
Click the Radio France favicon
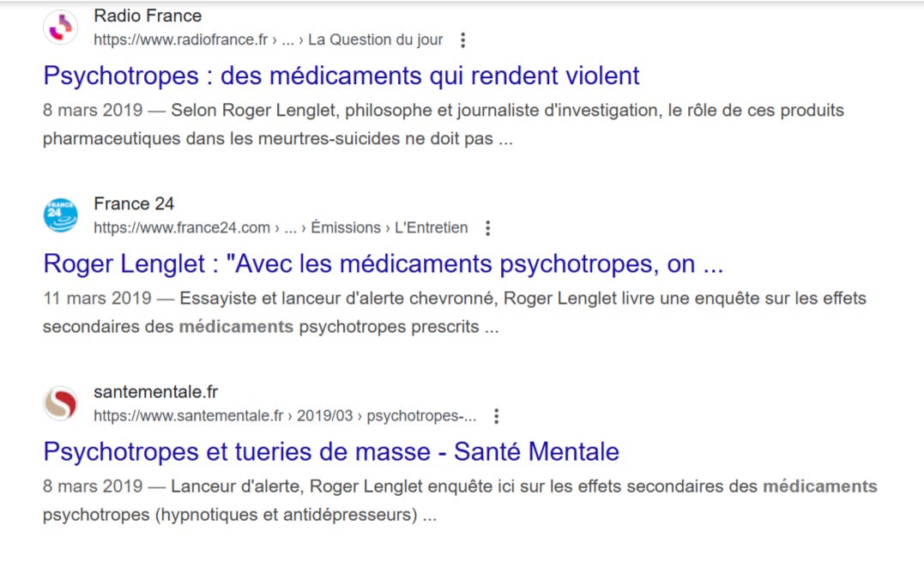(61, 27)
